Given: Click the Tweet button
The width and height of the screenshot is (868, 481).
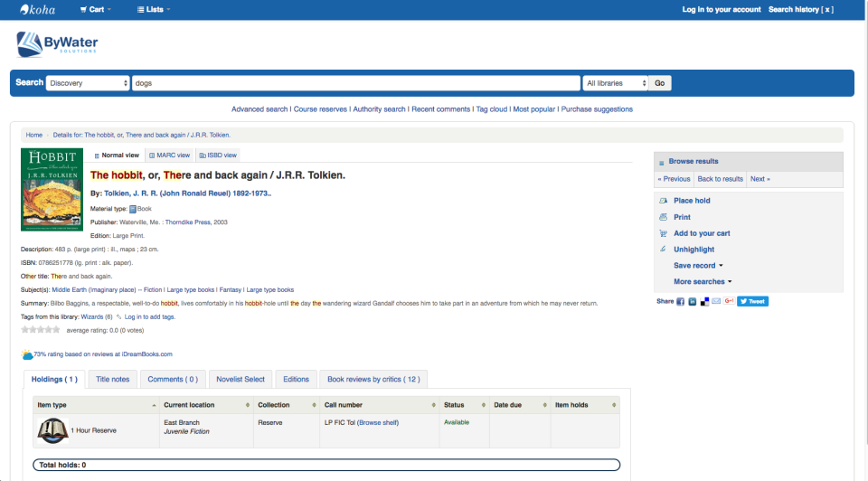Looking at the screenshot, I should (x=752, y=302).
